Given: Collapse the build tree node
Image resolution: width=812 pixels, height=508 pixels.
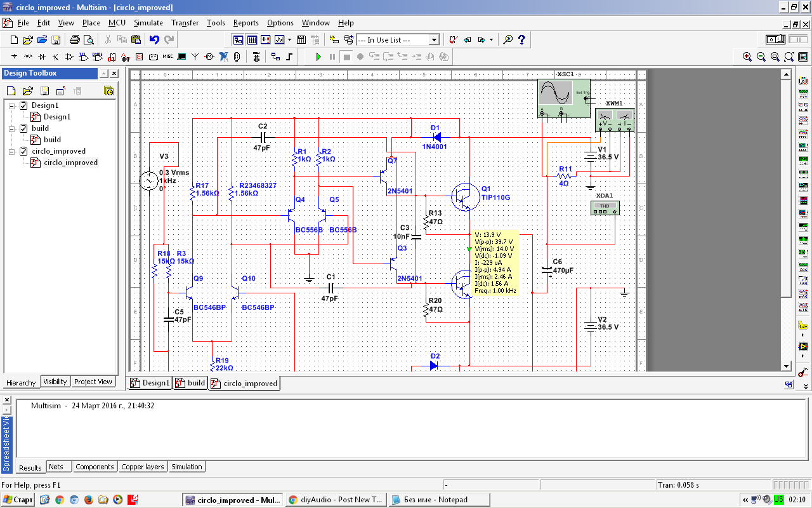Looking at the screenshot, I should (11, 128).
